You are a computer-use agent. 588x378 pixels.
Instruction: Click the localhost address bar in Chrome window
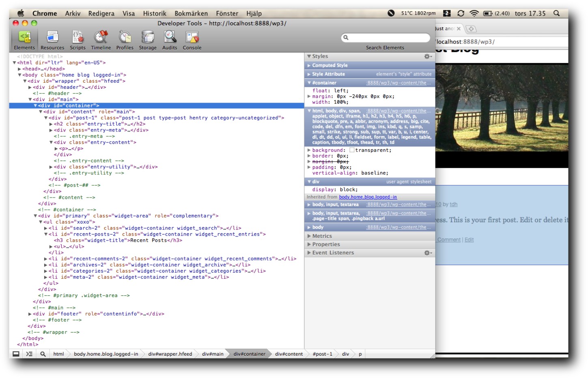pyautogui.click(x=502, y=42)
